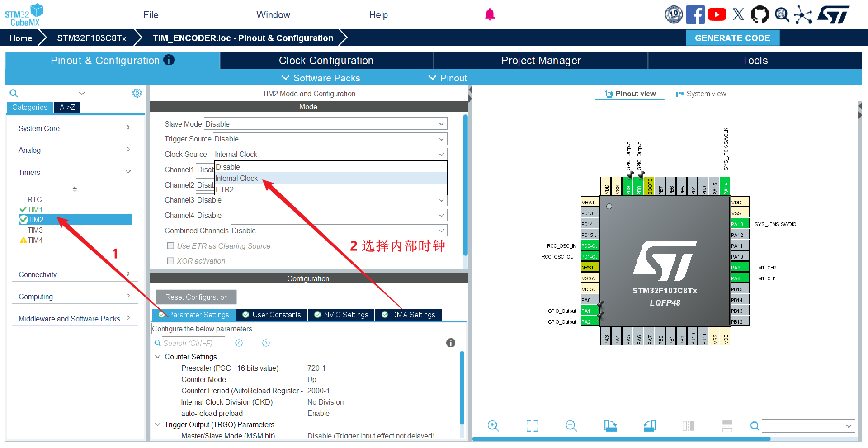Open the Software Packs dropdown
868x448 pixels.
point(321,78)
